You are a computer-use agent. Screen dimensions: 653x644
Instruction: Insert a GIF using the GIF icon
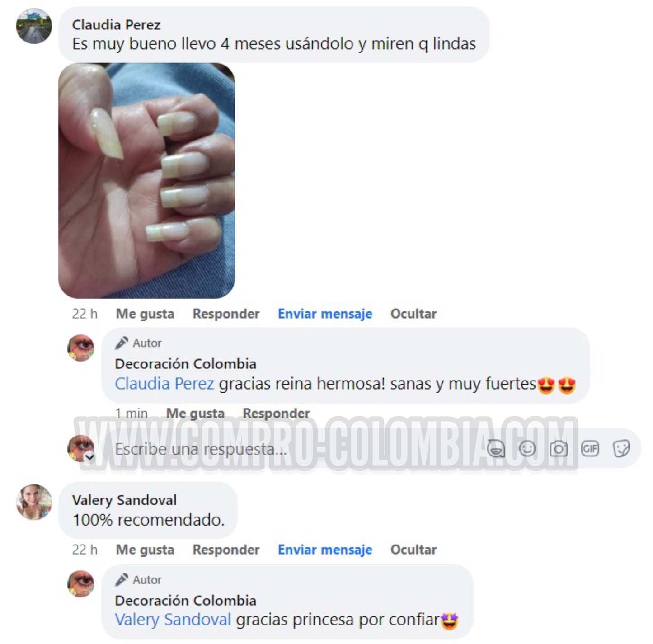tap(590, 449)
